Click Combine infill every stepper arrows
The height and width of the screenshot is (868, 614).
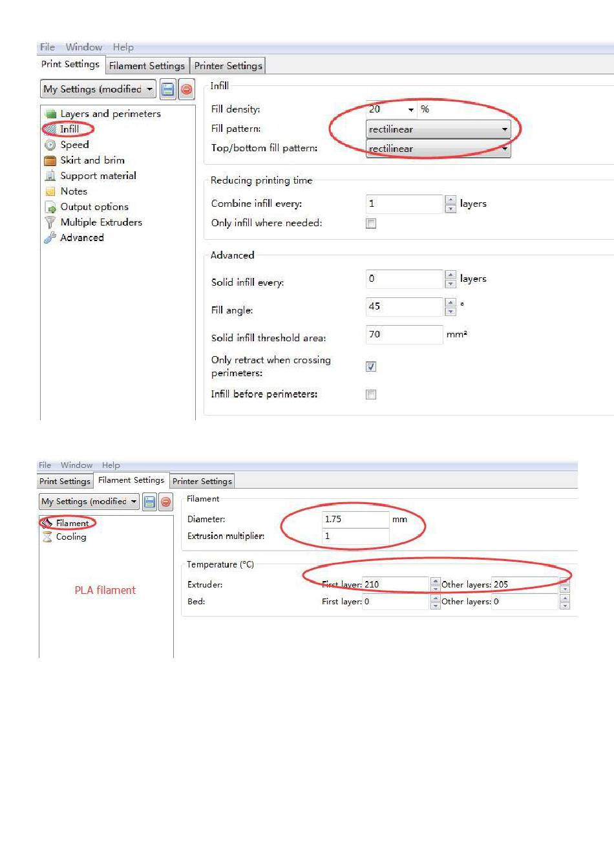pos(450,204)
